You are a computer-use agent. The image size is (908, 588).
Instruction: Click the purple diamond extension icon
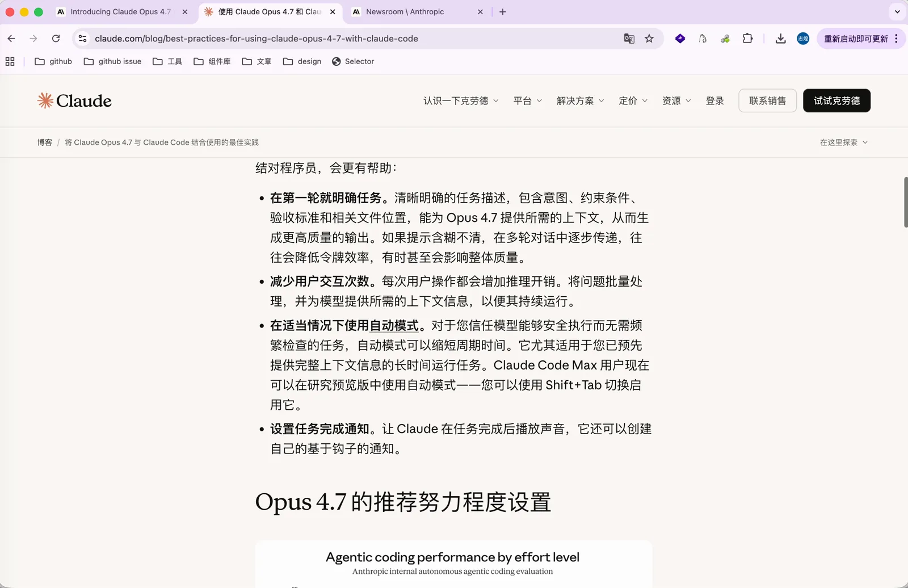(x=680, y=39)
